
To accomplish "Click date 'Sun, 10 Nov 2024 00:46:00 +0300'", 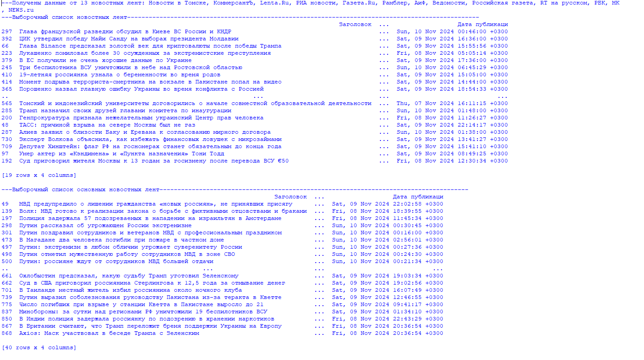I will [x=452, y=31].
